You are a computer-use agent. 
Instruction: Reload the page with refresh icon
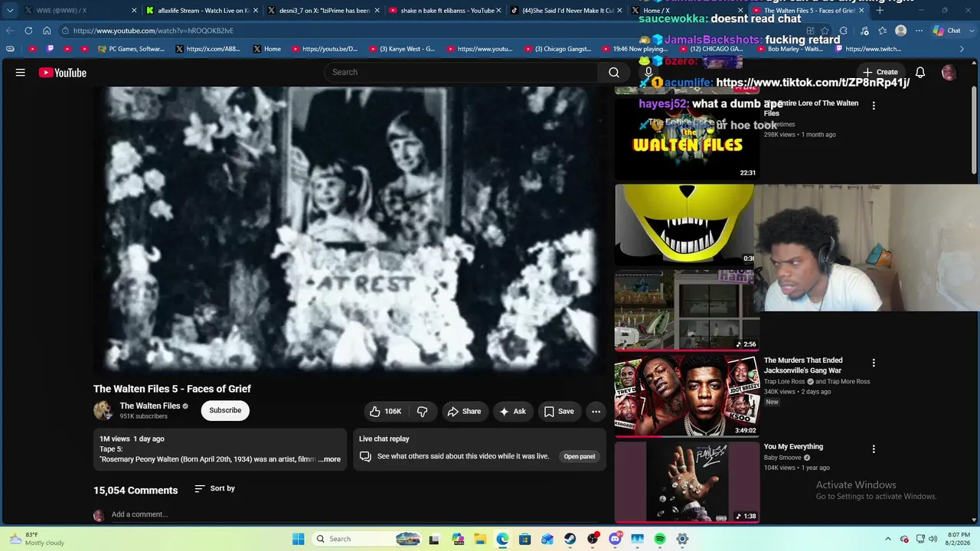[28, 31]
